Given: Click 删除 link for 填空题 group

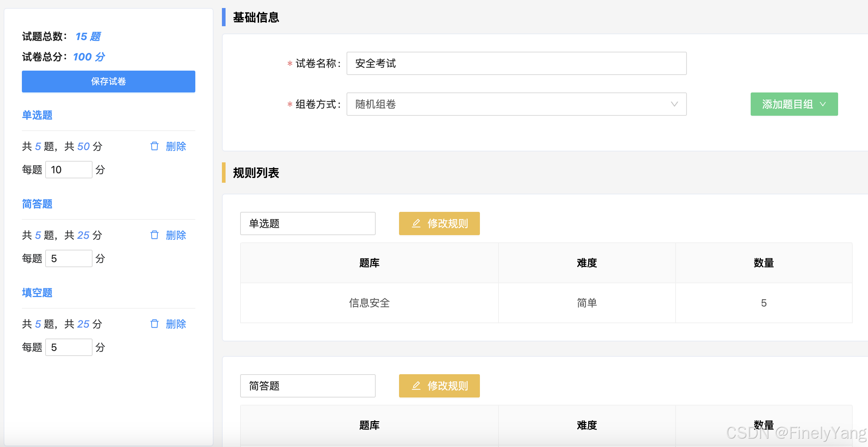Looking at the screenshot, I should pos(176,324).
